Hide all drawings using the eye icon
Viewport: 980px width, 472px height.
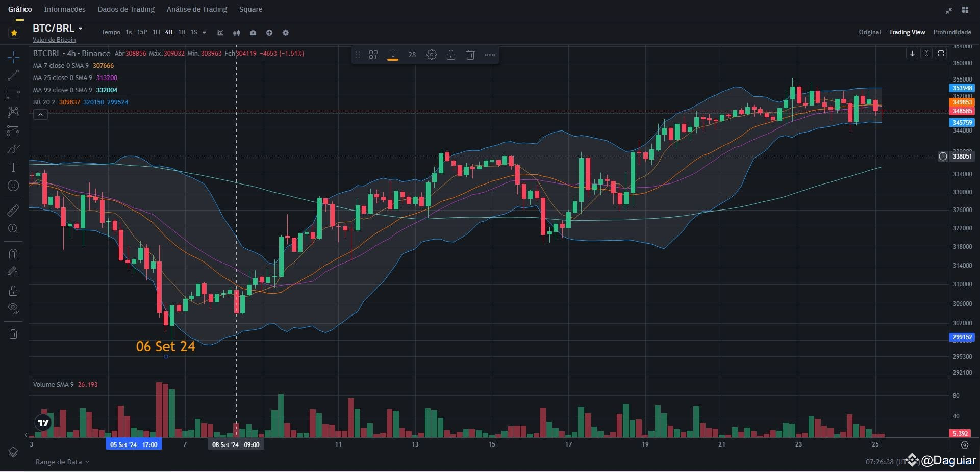pyautogui.click(x=13, y=308)
